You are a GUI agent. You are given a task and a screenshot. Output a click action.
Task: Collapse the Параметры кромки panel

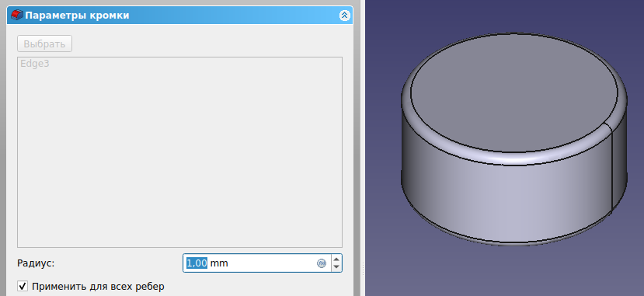pos(344,16)
